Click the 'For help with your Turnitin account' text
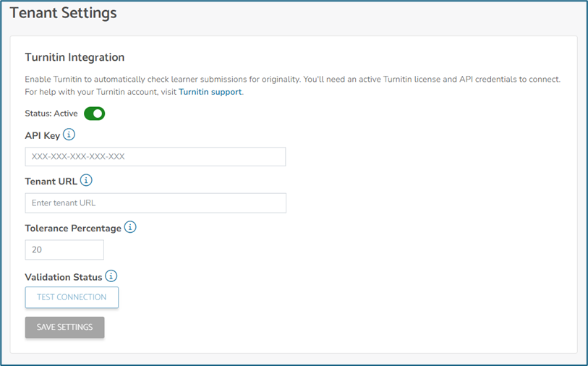Viewport: 588px width, 366px height. point(100,92)
